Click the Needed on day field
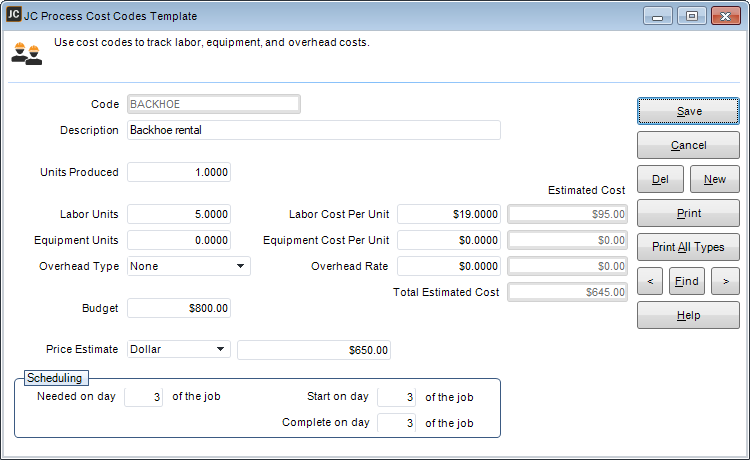Image resolution: width=750 pixels, height=460 pixels. tap(143, 396)
